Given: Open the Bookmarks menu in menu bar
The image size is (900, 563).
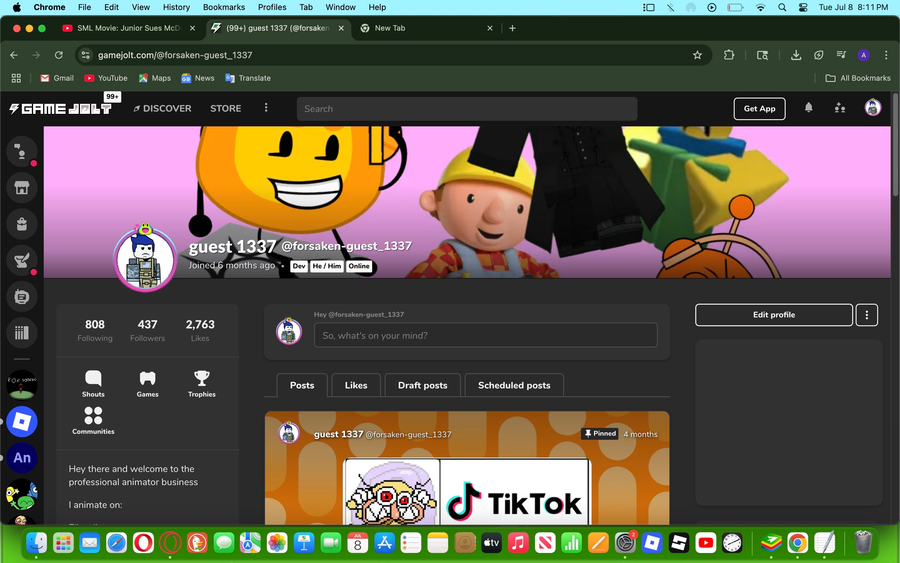Looking at the screenshot, I should tap(224, 7).
